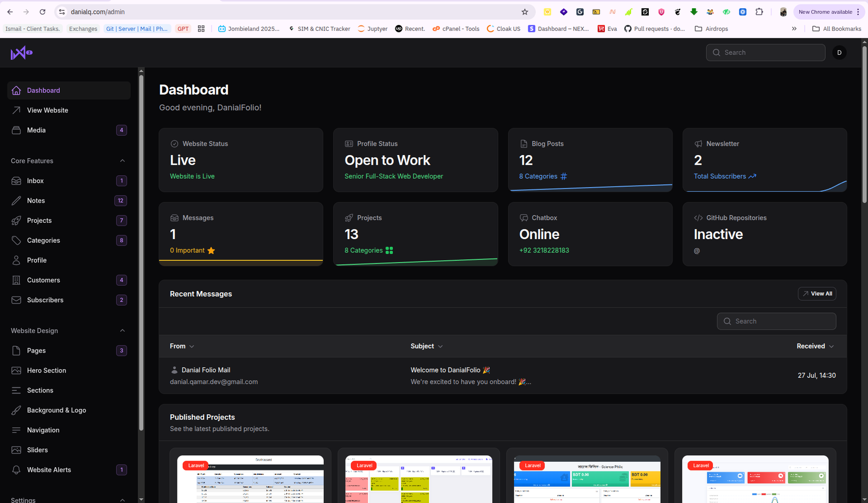Screen dimensions: 868x503
Task: Click the View All messages button
Action: (817, 294)
